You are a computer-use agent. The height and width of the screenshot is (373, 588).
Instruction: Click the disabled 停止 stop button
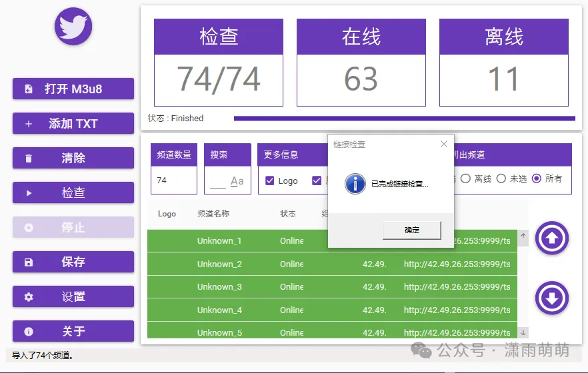tap(73, 227)
